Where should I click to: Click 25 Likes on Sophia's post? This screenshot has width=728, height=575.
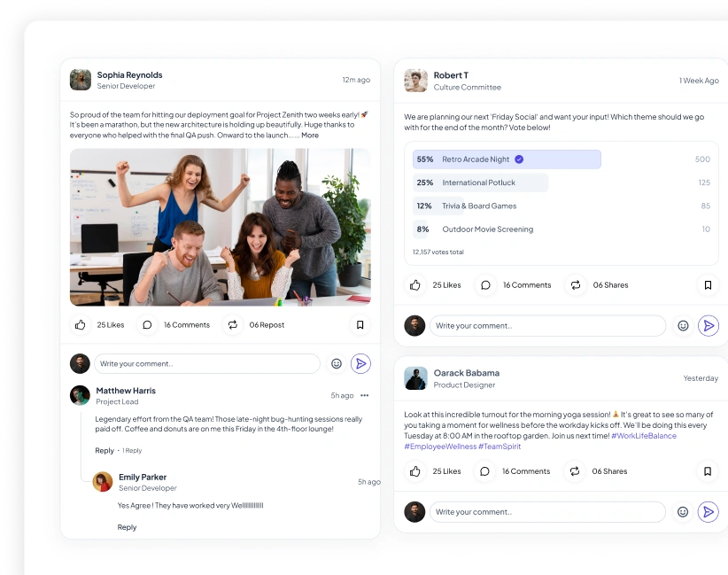(111, 324)
